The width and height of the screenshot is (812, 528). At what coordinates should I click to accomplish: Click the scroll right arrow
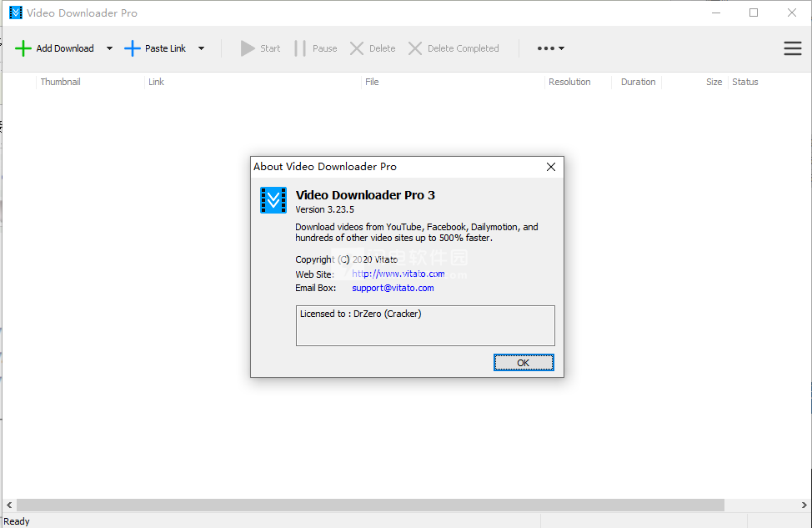[804, 505]
